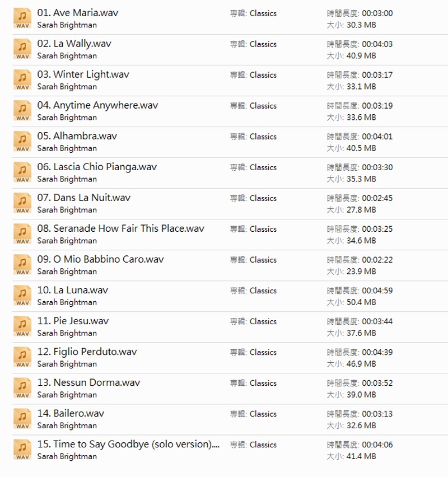Screen dimensions: 448x477
Task: Click the WAV icon for Ave Maria
Action: coord(22,18)
